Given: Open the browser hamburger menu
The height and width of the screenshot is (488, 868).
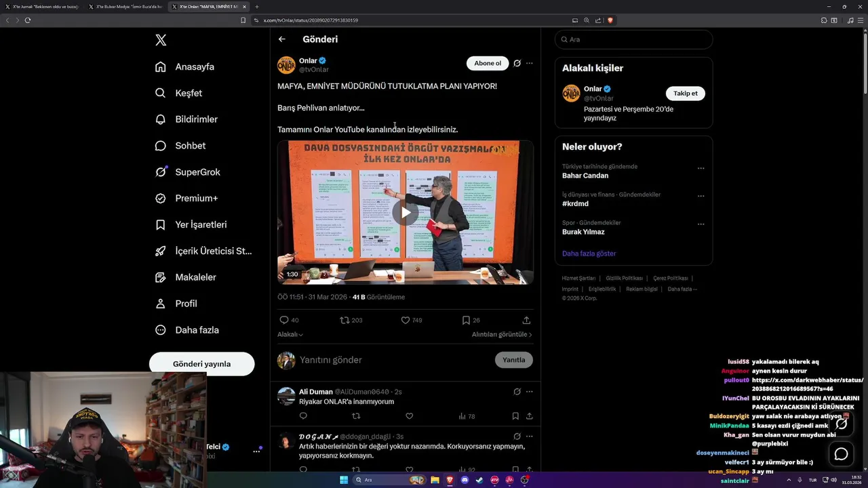Looking at the screenshot, I should point(861,20).
